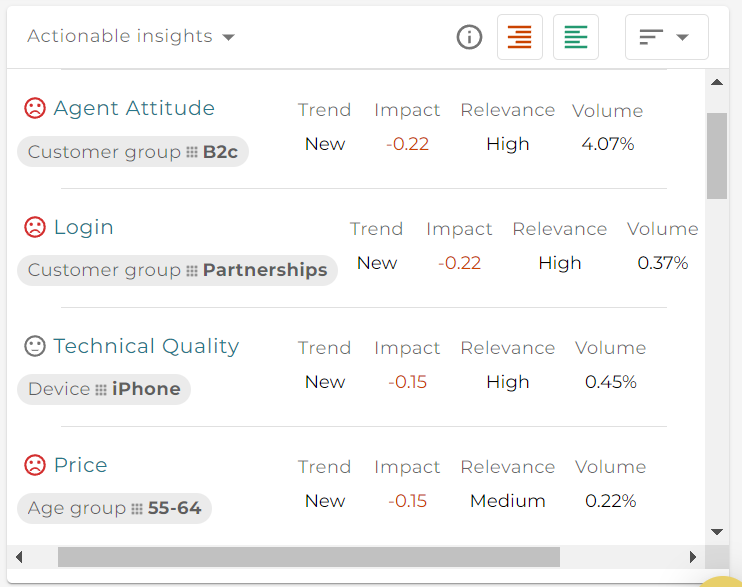
Task: Open the Technical Quality insight
Action: (146, 347)
